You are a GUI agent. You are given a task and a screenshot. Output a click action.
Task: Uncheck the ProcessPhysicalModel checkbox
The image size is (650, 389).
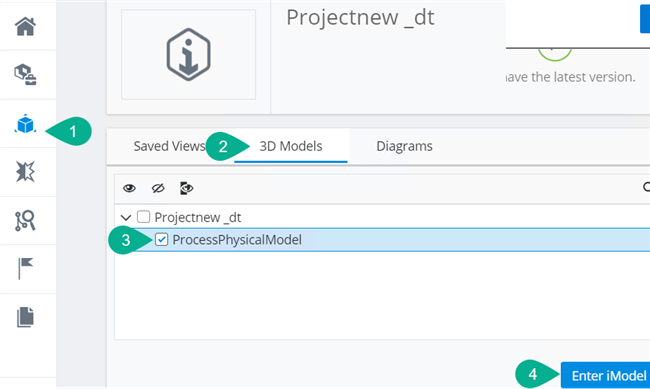coord(161,239)
